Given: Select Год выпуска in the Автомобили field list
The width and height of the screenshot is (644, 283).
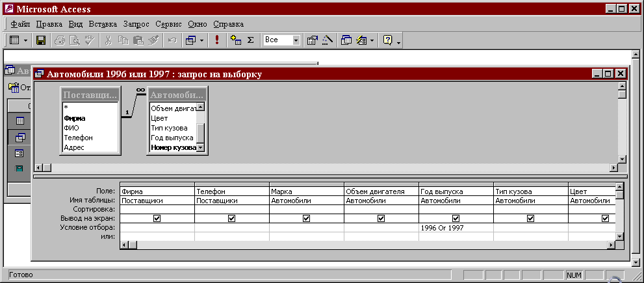Looking at the screenshot, I should pos(174,138).
